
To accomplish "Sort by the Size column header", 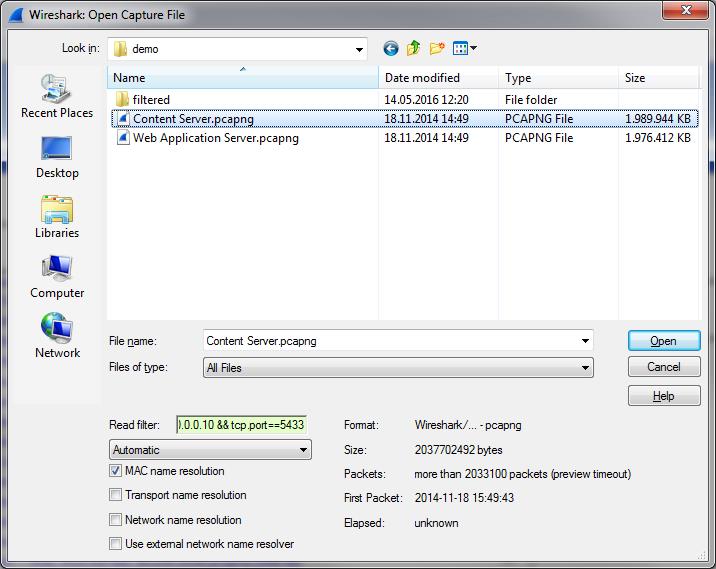I will point(658,78).
